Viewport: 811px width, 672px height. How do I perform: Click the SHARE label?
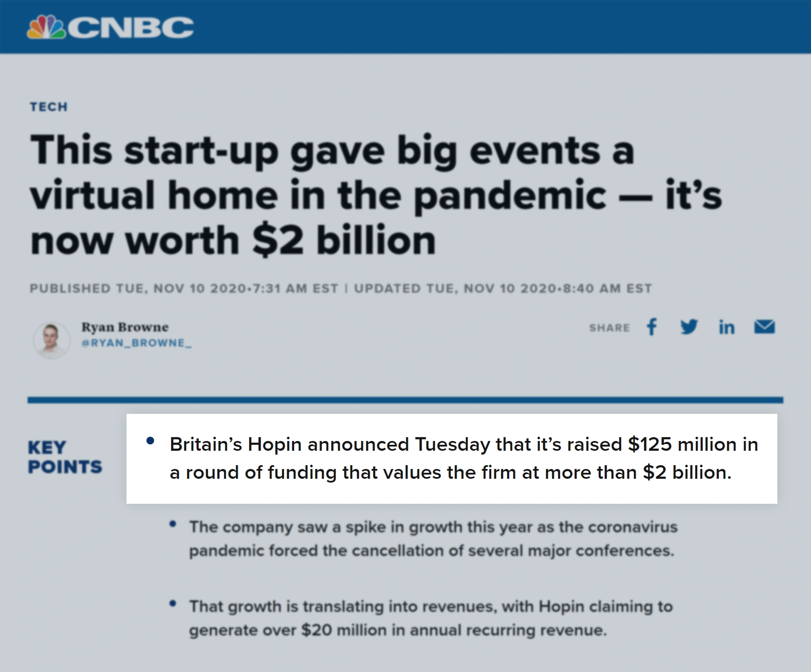click(x=609, y=327)
